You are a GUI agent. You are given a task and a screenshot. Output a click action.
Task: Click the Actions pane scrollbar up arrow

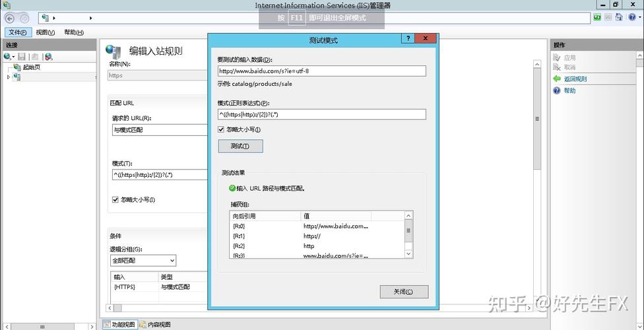tap(640, 55)
